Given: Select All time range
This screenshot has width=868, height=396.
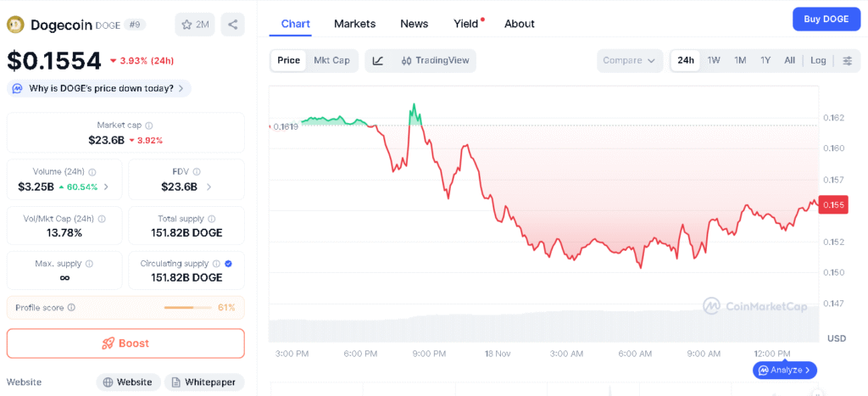Looking at the screenshot, I should pos(790,60).
